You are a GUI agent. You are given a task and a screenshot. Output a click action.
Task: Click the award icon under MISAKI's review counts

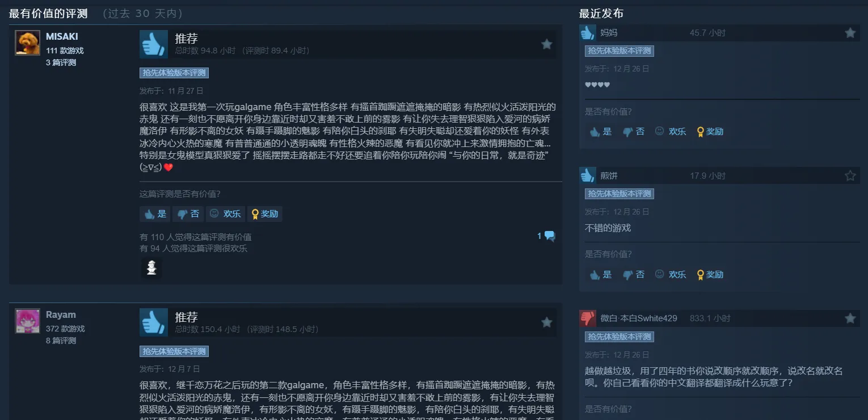(151, 268)
